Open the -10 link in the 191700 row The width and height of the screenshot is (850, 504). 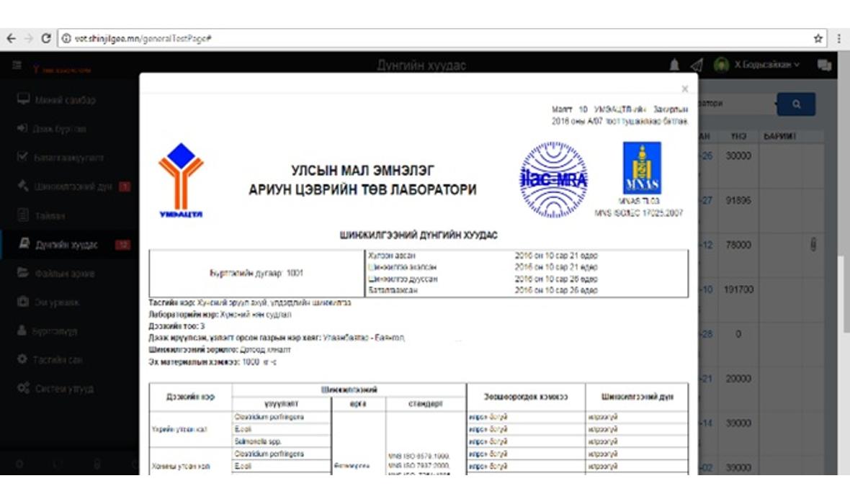pyautogui.click(x=707, y=289)
